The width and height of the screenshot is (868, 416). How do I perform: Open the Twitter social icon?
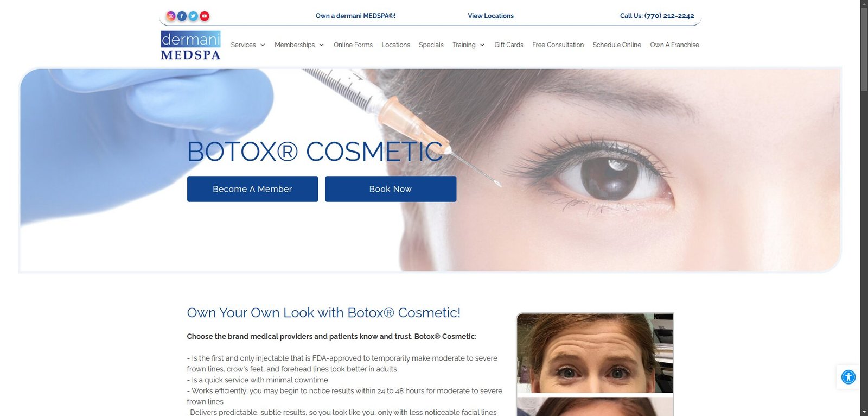pyautogui.click(x=193, y=16)
